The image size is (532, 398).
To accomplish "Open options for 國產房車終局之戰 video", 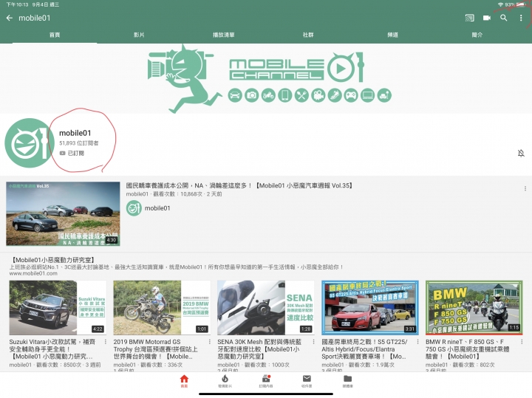I will (x=417, y=342).
